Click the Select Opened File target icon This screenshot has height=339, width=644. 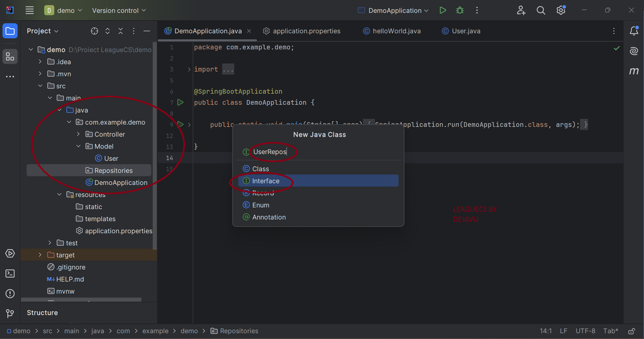[x=95, y=31]
